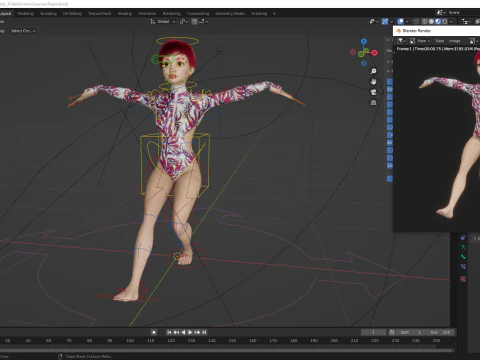This screenshot has height=360, width=480.
Task: Open the outliner display mode dropdown
Action: tap(466, 21)
